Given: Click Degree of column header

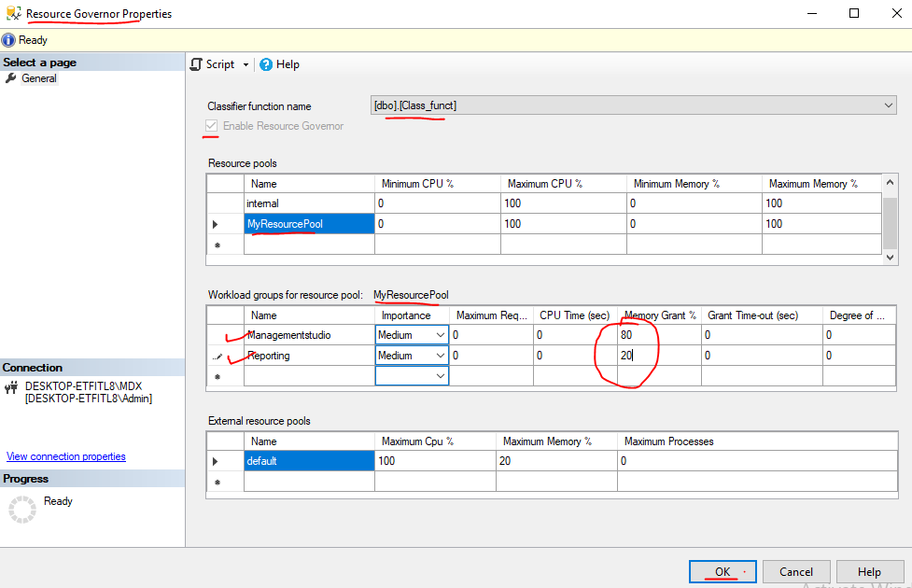Looking at the screenshot, I should (859, 315).
